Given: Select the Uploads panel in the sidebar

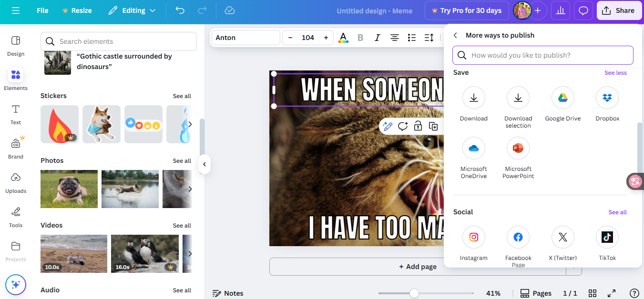Looking at the screenshot, I should 15,183.
